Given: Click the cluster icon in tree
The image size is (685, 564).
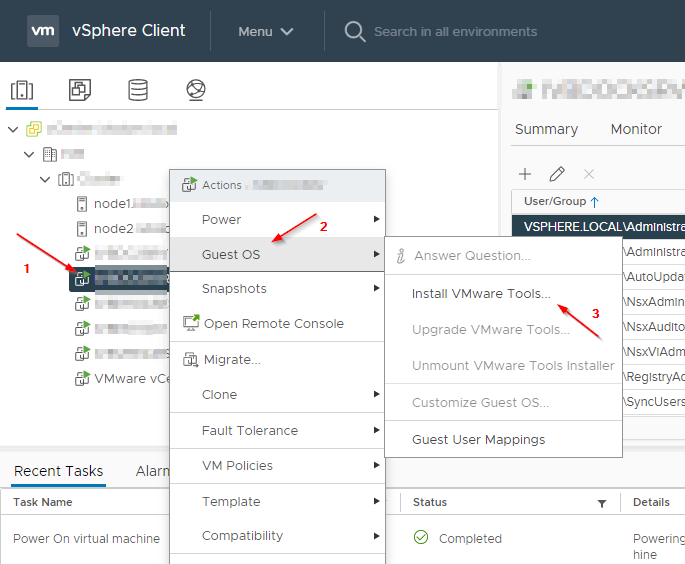Looking at the screenshot, I should point(66,179).
